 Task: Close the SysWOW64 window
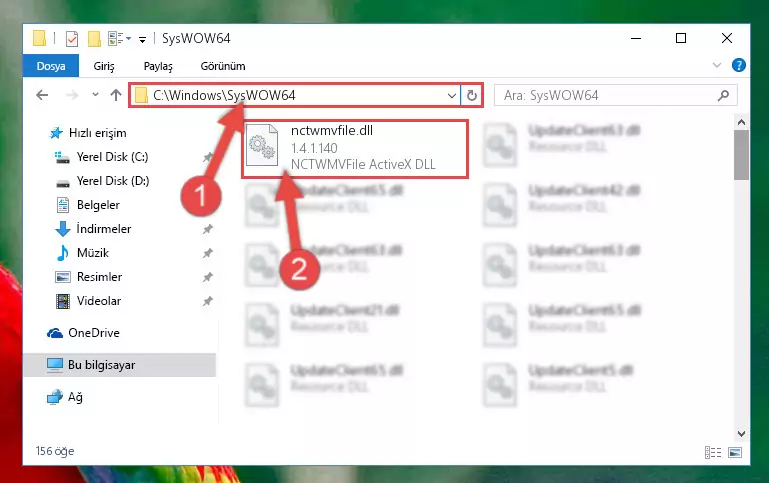(727, 38)
